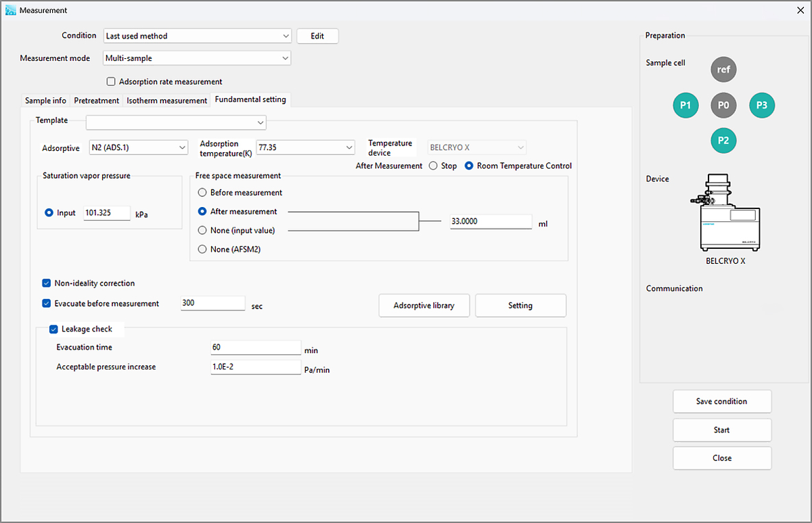812x523 pixels.
Task: Disable the Leakage check checkbox
Action: 53,329
